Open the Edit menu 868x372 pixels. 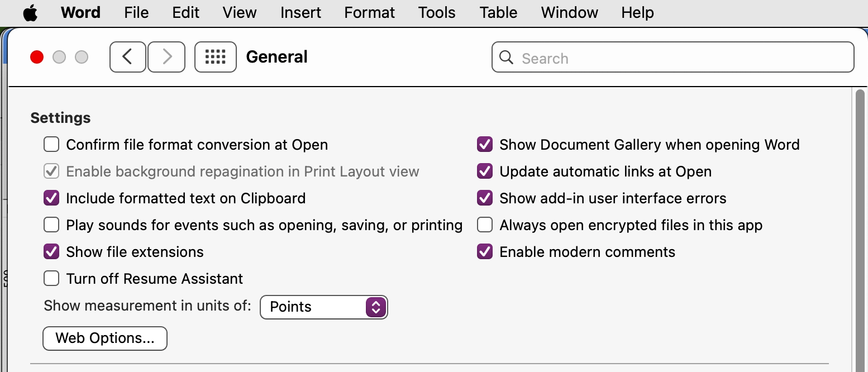(186, 12)
